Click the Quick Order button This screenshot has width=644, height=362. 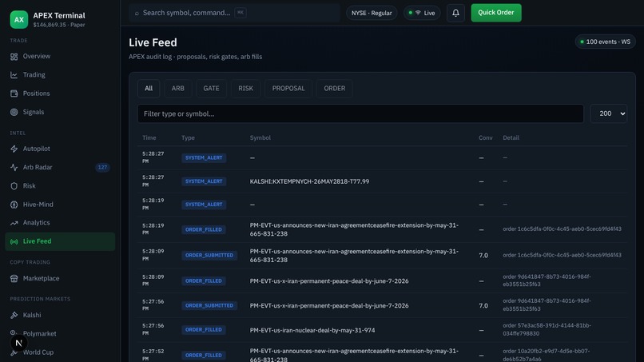click(496, 13)
